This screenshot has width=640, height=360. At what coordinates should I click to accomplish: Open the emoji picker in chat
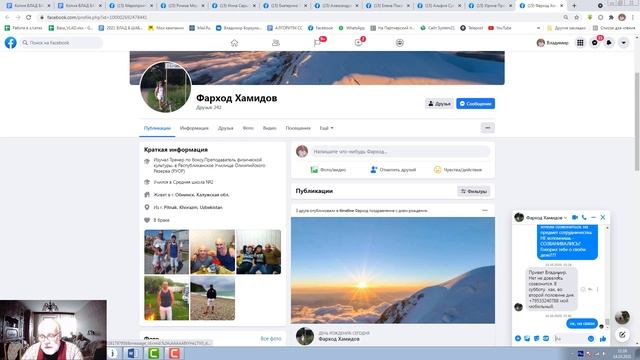pos(591,338)
